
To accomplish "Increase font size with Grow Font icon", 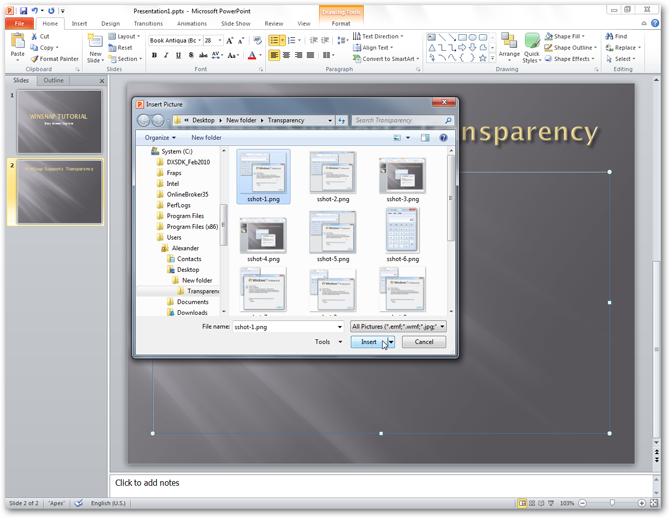I will [x=229, y=41].
